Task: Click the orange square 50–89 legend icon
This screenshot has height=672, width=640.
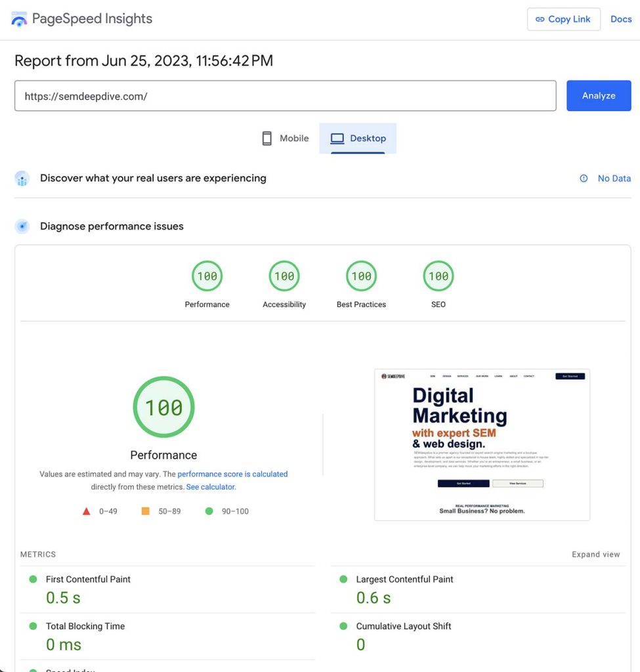Action: point(145,511)
